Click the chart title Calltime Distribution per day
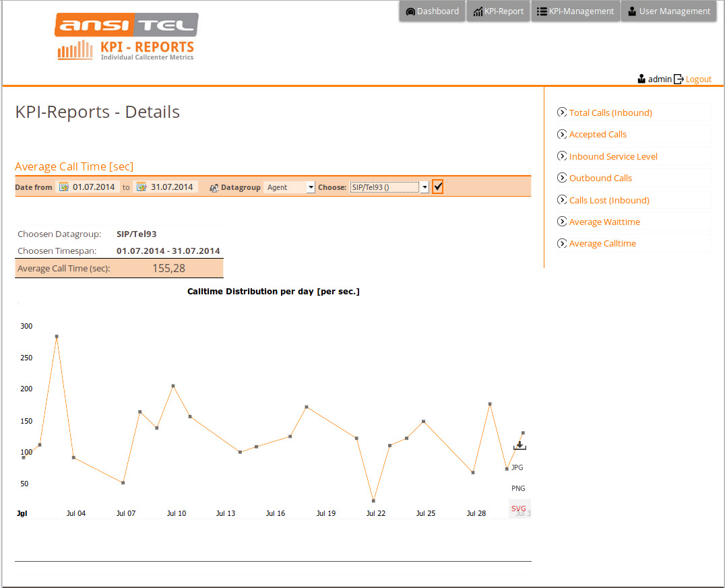The height and width of the screenshot is (588, 725). (274, 291)
